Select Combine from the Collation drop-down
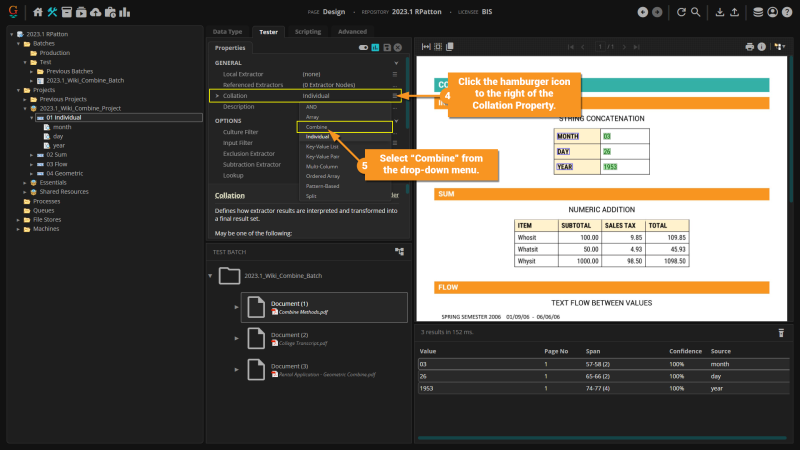Screen dimensions: 800x450 [x=317, y=127]
